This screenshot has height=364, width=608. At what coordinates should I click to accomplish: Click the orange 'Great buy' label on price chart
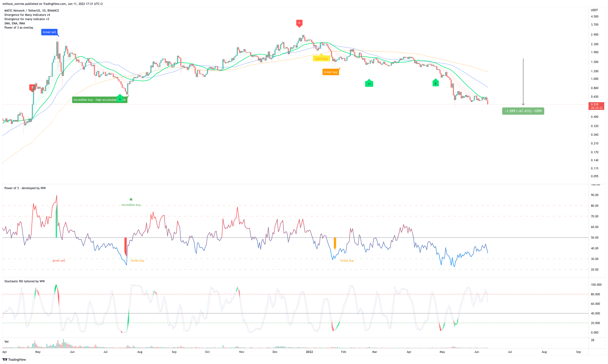click(331, 72)
